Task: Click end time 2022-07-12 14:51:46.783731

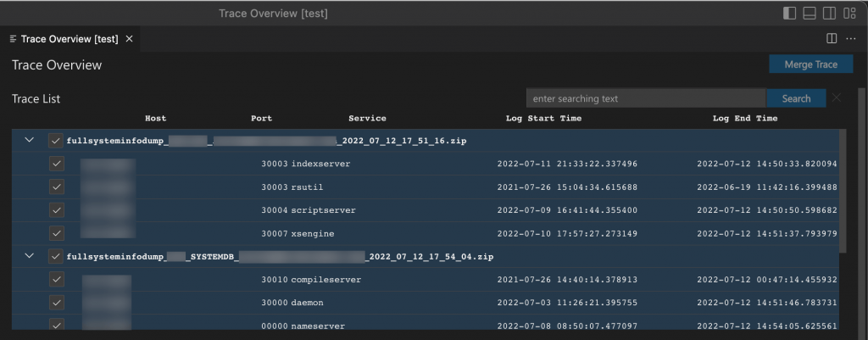Action: (766, 303)
